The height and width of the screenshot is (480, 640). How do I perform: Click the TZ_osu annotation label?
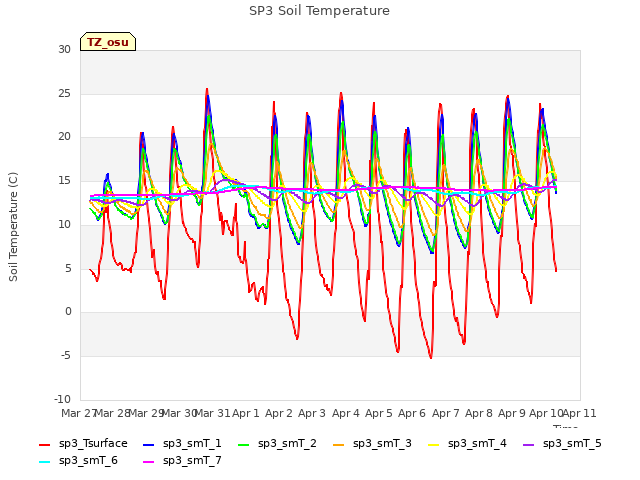tap(108, 42)
